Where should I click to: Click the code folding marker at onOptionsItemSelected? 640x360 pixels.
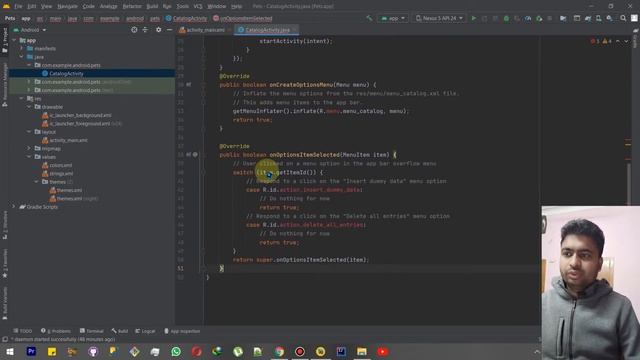pyautogui.click(x=202, y=155)
